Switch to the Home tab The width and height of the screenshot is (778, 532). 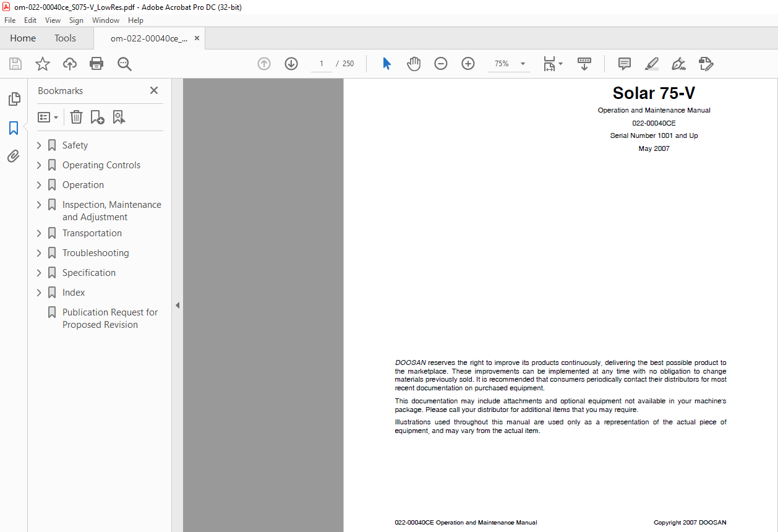coord(23,38)
